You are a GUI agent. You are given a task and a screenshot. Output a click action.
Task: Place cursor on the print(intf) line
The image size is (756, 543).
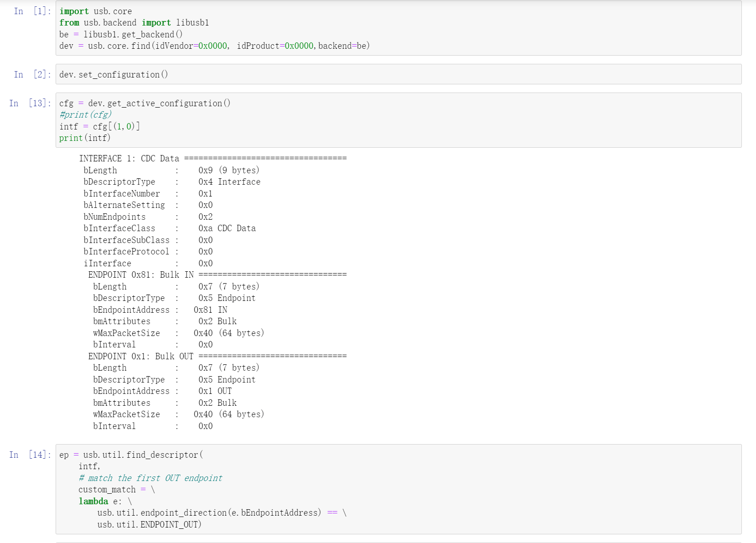(85, 138)
